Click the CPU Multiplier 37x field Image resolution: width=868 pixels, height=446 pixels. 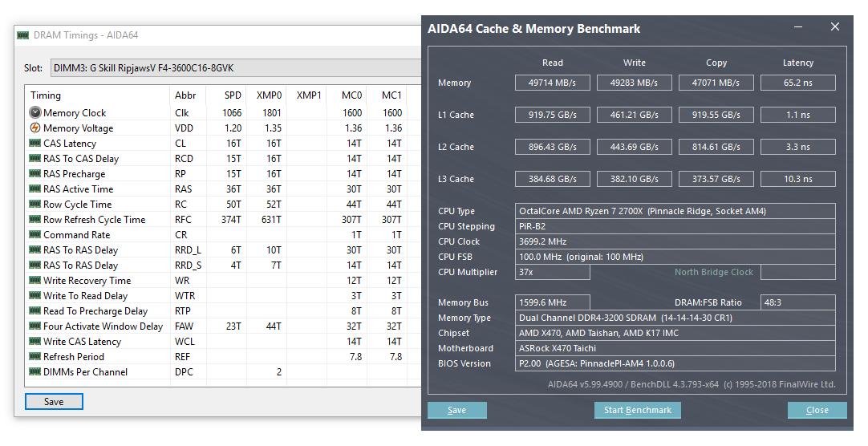[553, 272]
